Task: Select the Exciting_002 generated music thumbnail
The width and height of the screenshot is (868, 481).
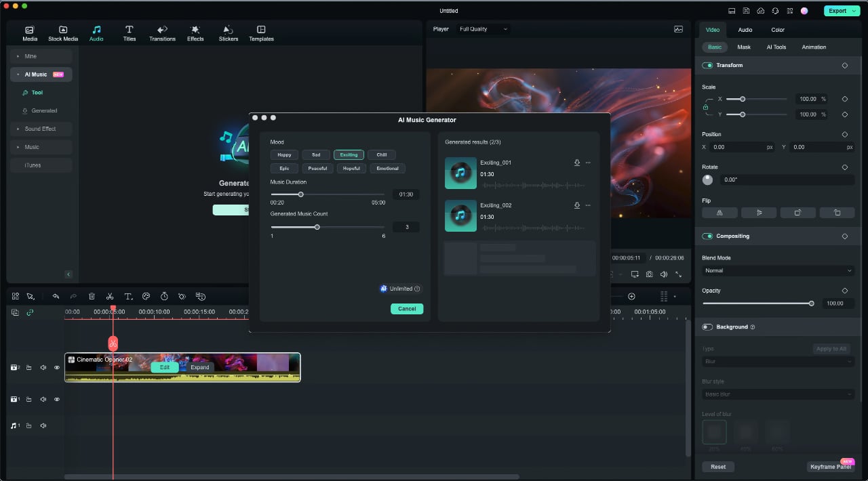Action: coord(460,215)
